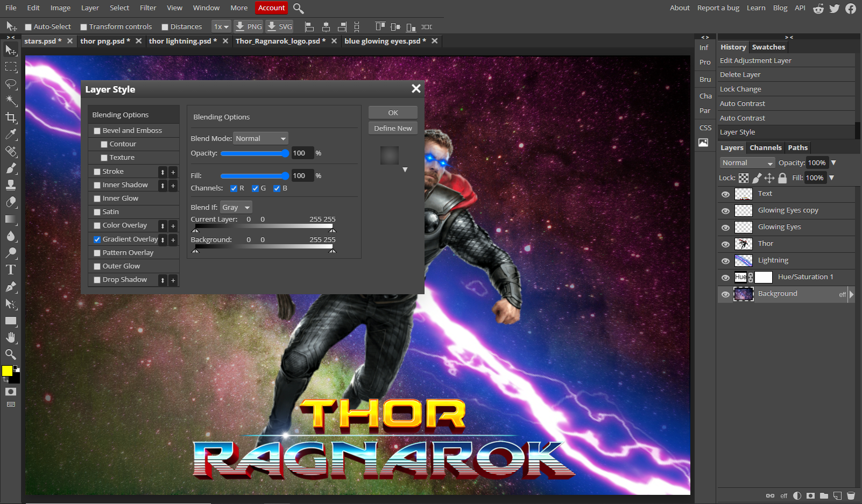Create new folder in Layers panel
862x504 pixels.
(x=824, y=495)
